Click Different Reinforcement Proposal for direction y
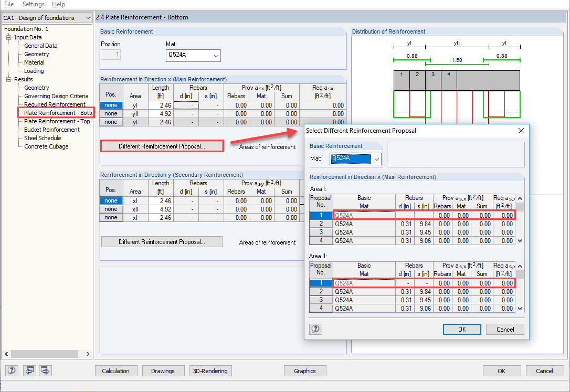The width and height of the screenshot is (570, 392). click(162, 241)
